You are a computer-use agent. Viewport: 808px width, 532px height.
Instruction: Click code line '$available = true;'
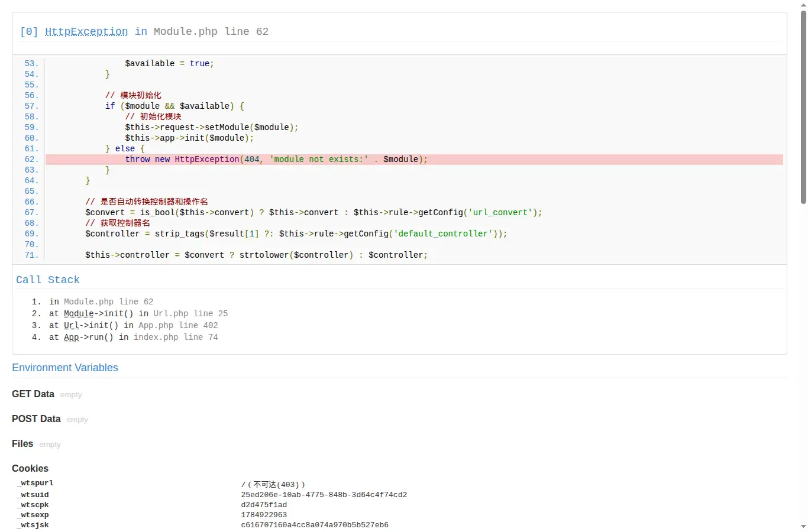pos(169,64)
